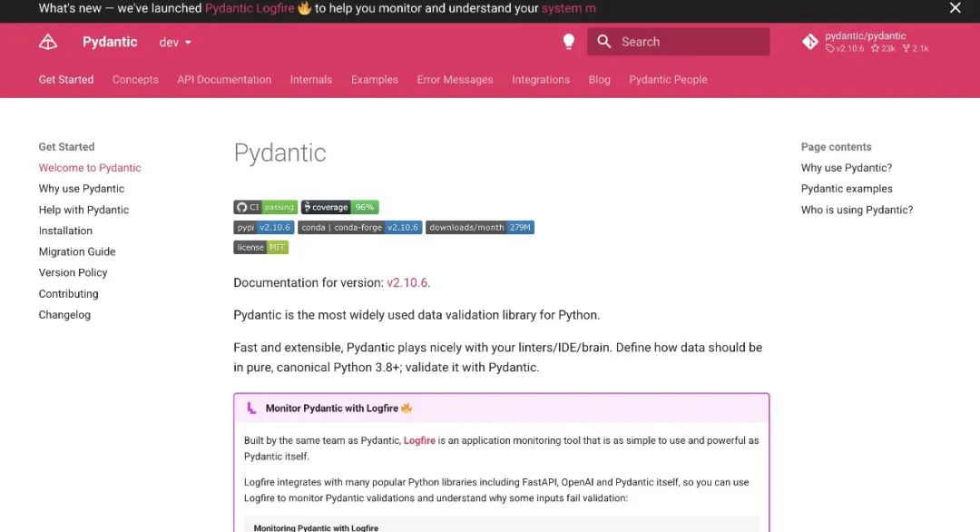980x532 pixels.
Task: Click the conda-forge v2.10.6 badge
Action: pyautogui.click(x=360, y=227)
